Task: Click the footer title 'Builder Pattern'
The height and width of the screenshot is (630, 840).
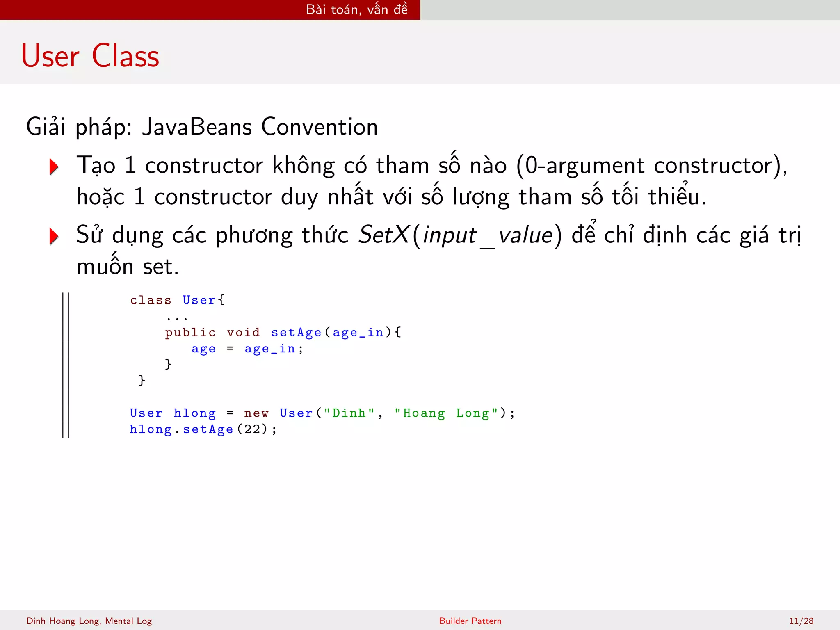Action: pos(470,621)
